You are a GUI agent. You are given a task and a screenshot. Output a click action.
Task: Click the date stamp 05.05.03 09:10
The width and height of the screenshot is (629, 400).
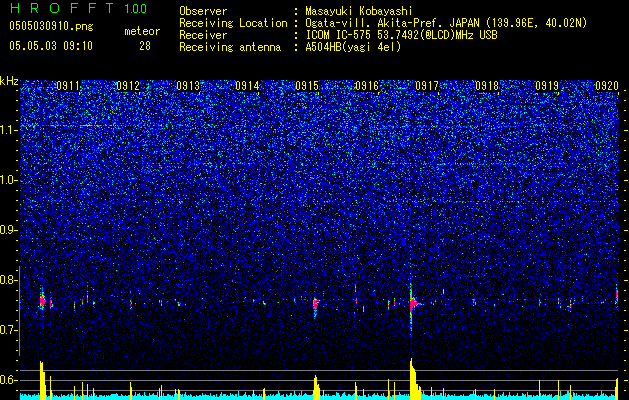point(51,46)
